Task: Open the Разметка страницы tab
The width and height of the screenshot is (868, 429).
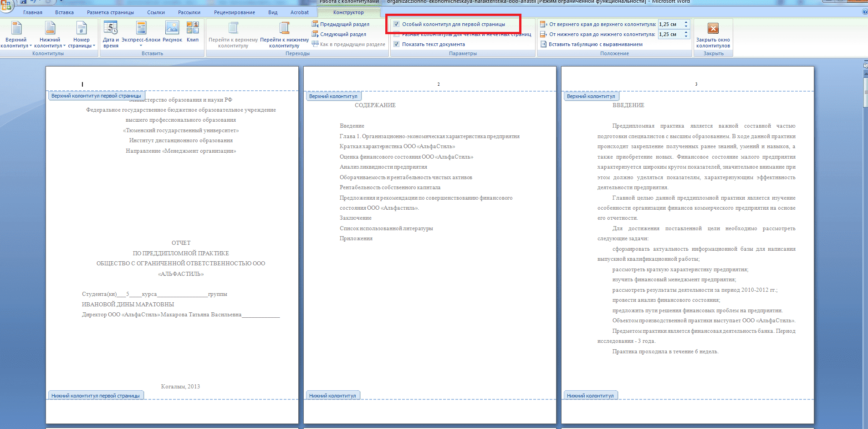Action: tap(111, 12)
